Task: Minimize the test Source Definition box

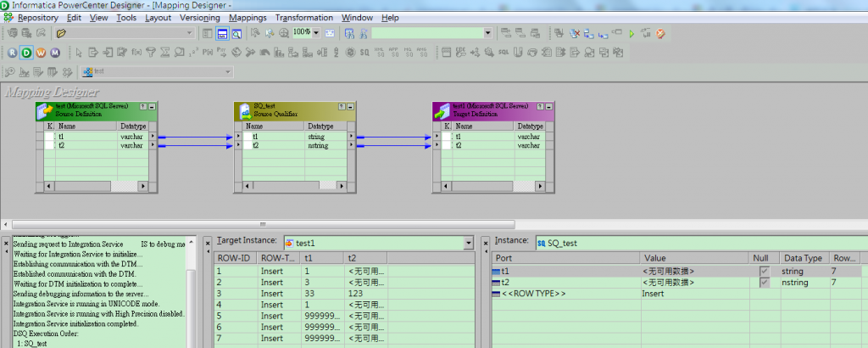Action: coord(153,106)
